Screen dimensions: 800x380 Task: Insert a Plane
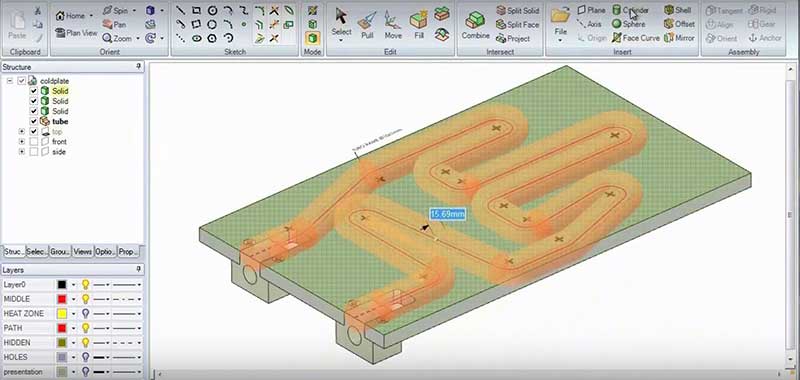point(592,10)
